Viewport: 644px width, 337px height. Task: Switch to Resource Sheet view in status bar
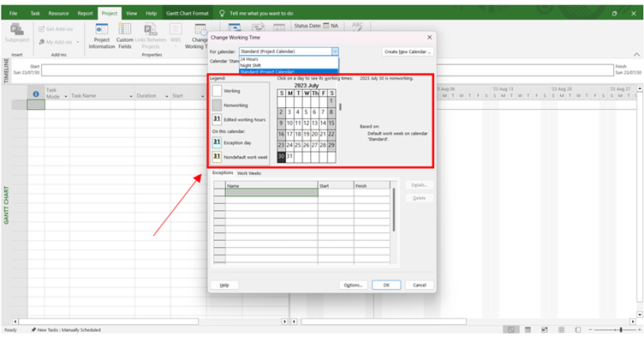point(561,329)
